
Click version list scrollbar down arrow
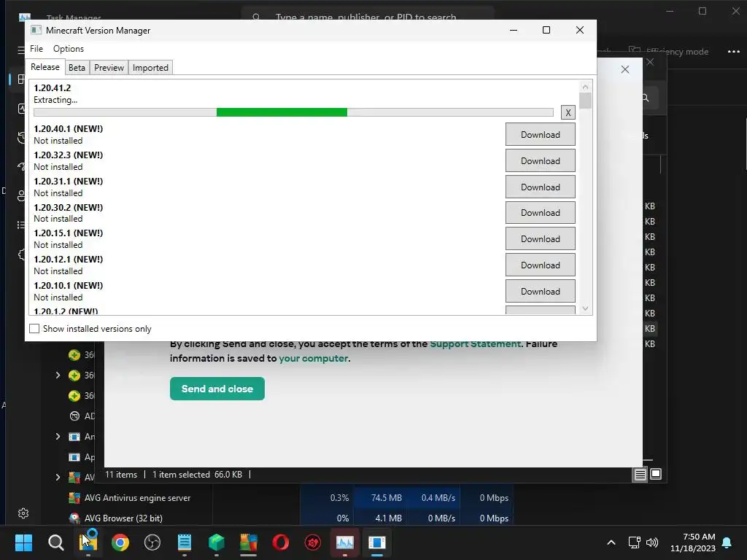[586, 308]
